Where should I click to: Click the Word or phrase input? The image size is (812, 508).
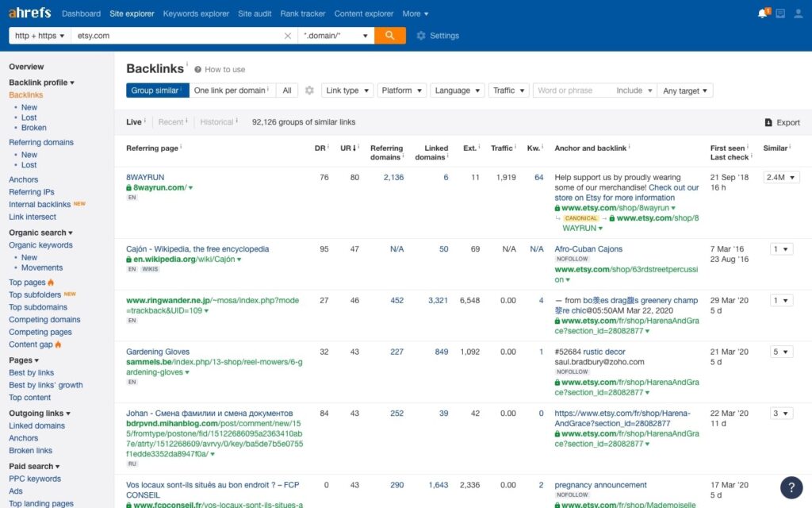tap(573, 90)
